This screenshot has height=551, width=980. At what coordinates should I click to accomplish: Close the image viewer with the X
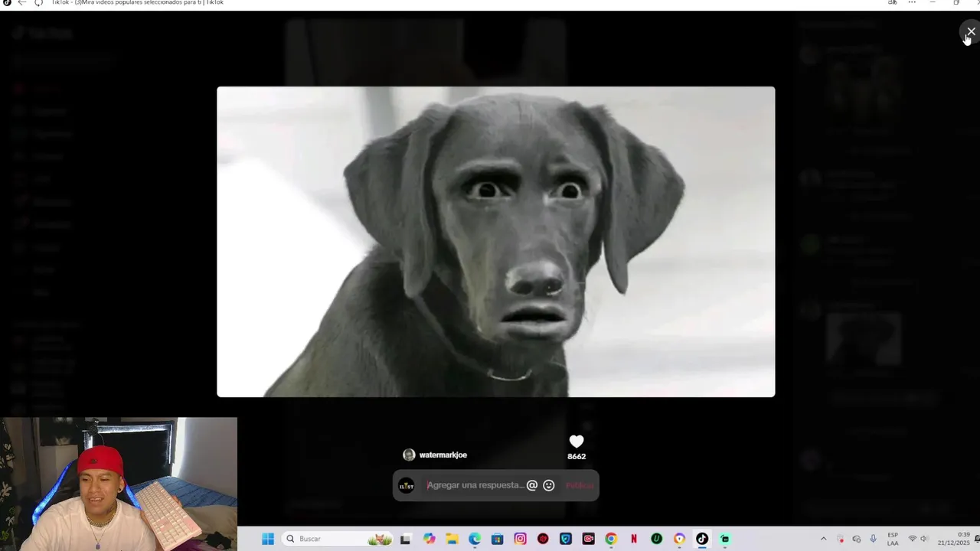[x=970, y=31]
